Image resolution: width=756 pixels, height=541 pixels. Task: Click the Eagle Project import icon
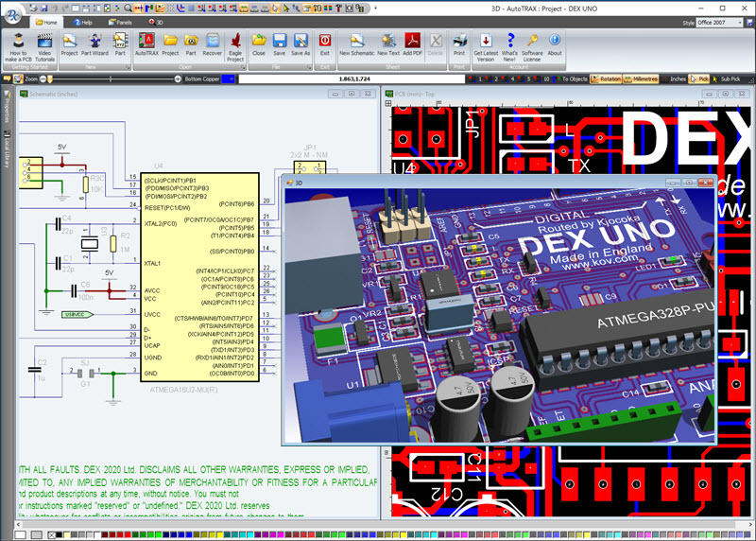coord(235,47)
